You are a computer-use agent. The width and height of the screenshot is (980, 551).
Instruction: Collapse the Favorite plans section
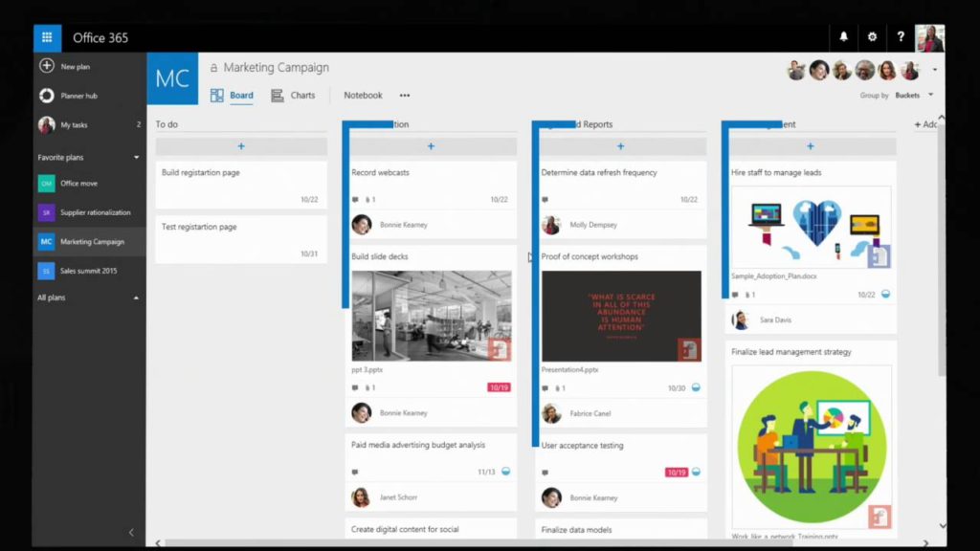(136, 157)
